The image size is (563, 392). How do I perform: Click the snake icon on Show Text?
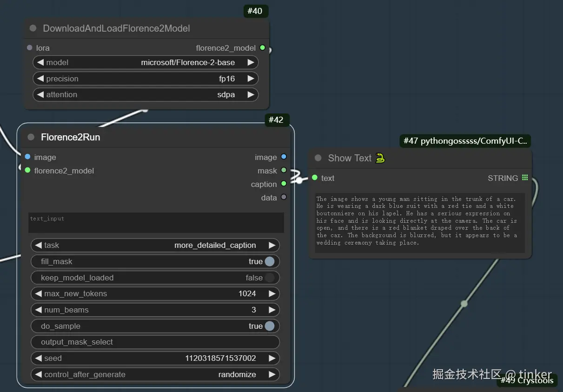(x=380, y=158)
